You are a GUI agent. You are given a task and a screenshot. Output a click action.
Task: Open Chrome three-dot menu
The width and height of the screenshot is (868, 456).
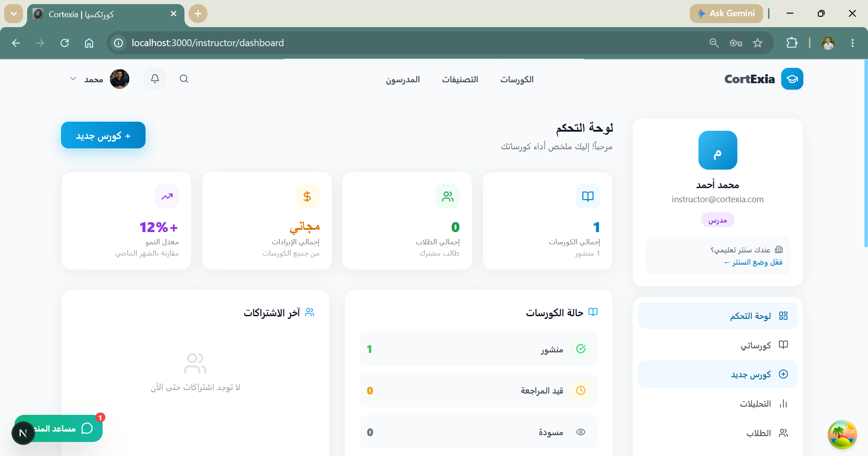tap(853, 43)
